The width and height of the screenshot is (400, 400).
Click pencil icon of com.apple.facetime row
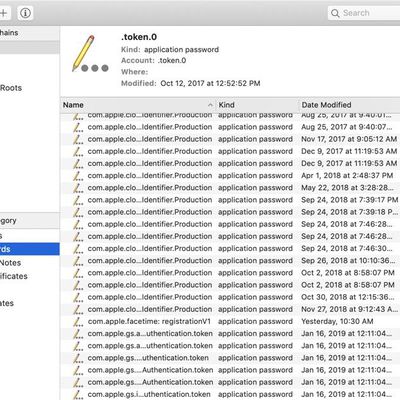click(78, 322)
